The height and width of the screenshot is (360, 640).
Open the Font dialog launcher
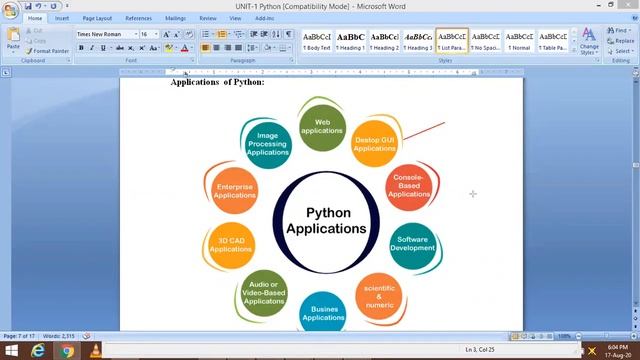[192, 60]
